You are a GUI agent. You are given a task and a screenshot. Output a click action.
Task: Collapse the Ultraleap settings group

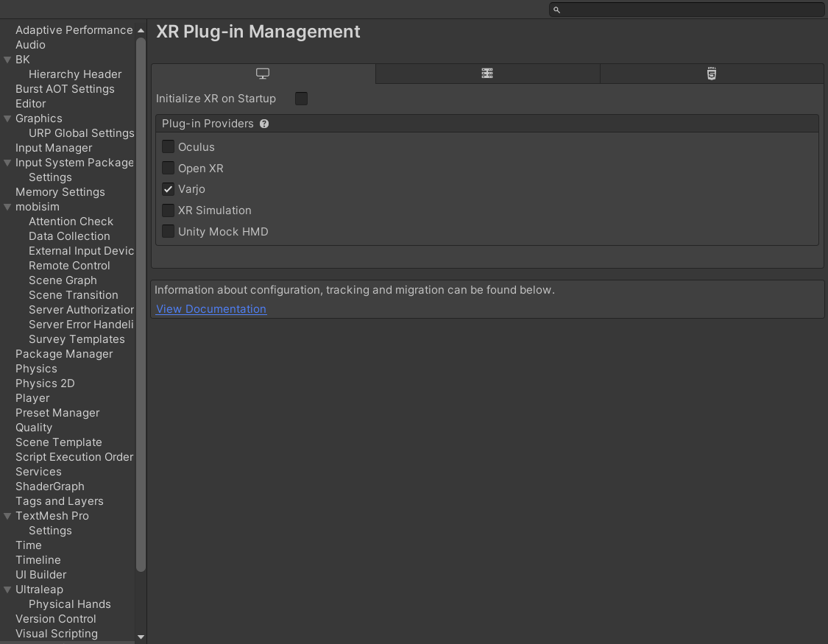pyautogui.click(x=7, y=590)
